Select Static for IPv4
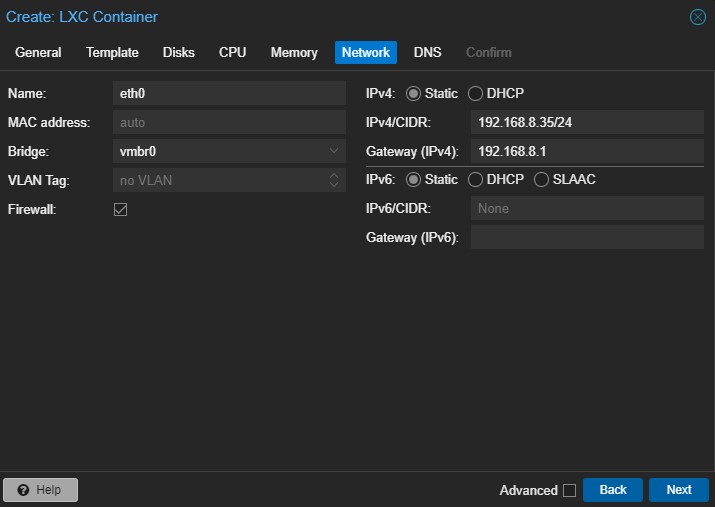Image resolution: width=715 pixels, height=507 pixels. pos(413,93)
